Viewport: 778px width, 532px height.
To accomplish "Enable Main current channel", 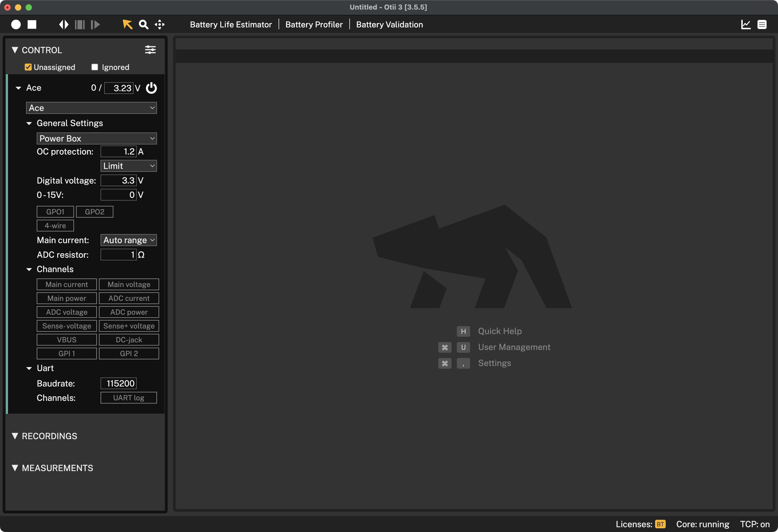I will [67, 284].
